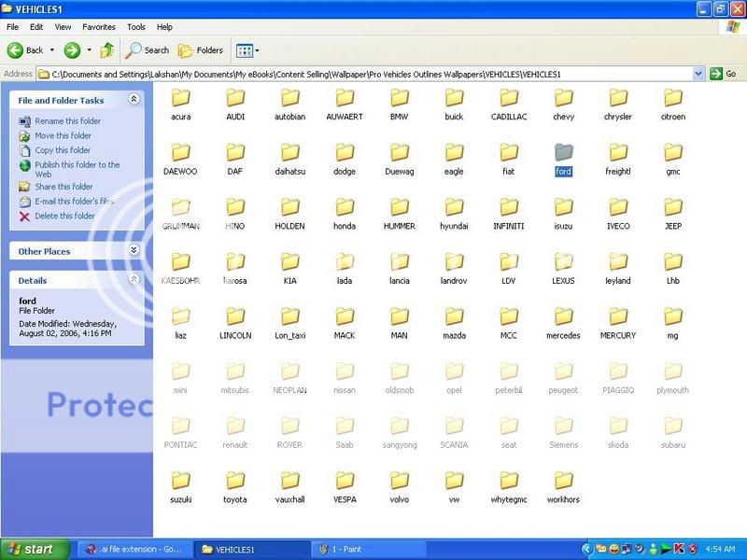
Task: Click Move this folder link
Action: point(63,135)
